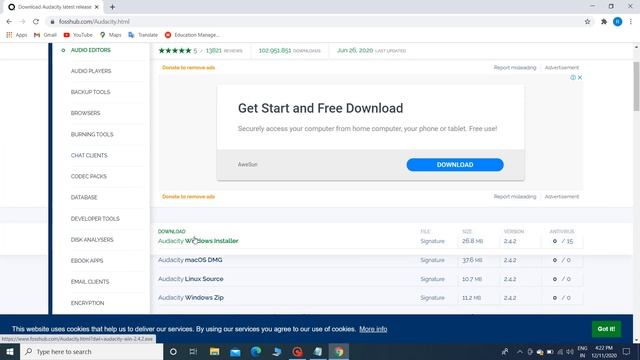The image size is (640, 360).
Task: Open a new browser tab
Action: pyautogui.click(x=112, y=7)
